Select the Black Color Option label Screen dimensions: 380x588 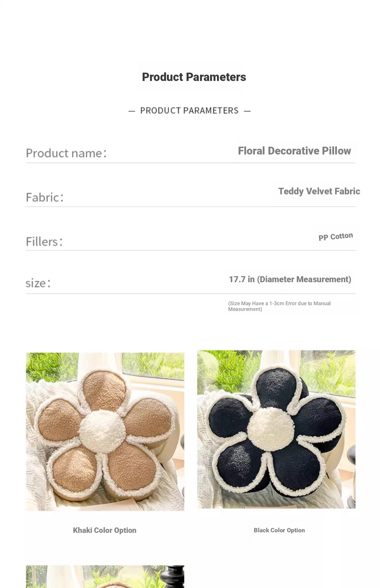point(279,530)
